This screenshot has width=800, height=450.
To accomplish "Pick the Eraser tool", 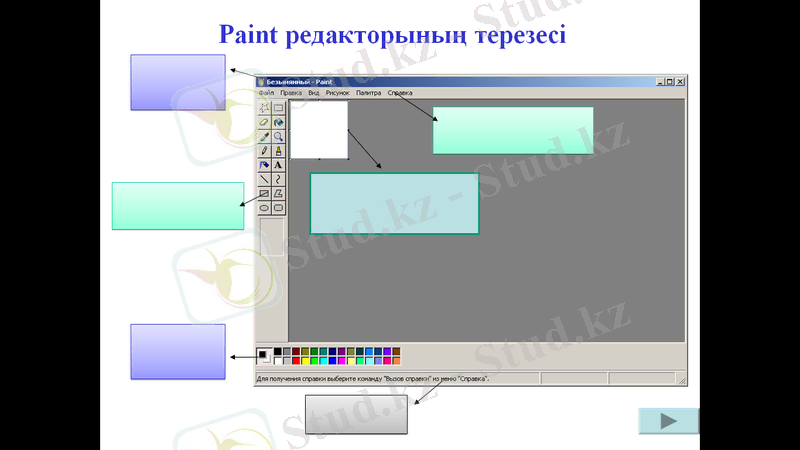I will (265, 122).
